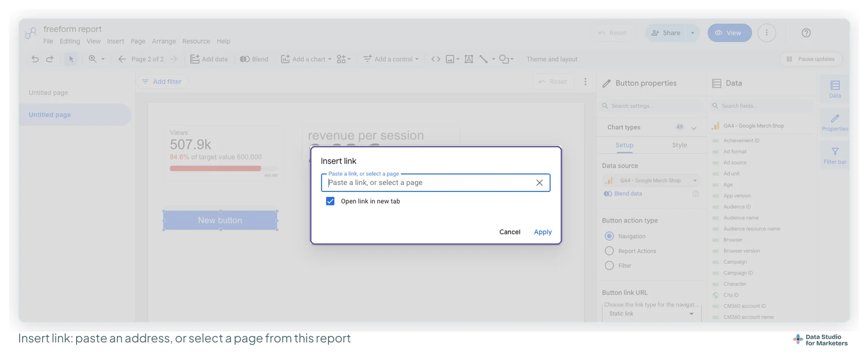Open community visualizations icon
Viewport: 868px width, 356px height.
click(x=341, y=59)
